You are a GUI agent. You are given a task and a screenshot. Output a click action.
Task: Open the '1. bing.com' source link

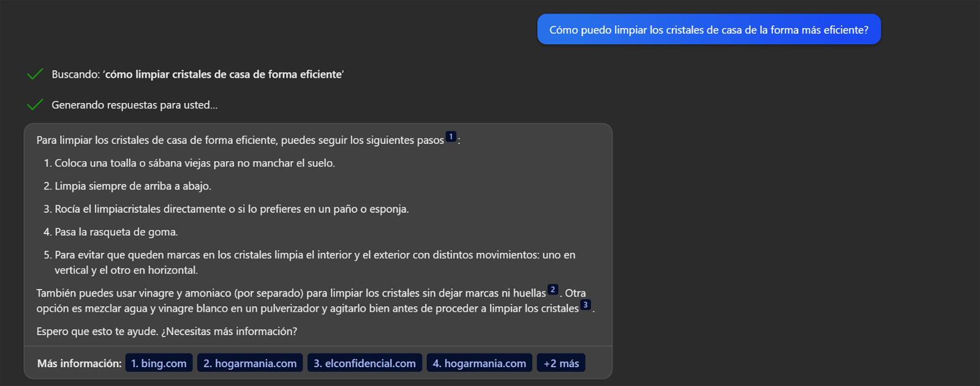point(159,363)
